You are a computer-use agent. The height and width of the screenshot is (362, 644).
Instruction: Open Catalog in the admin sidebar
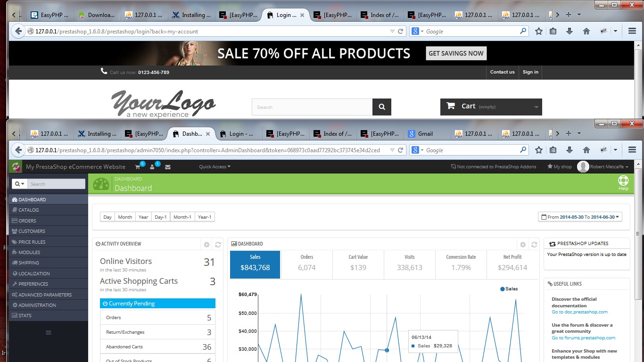click(49, 210)
